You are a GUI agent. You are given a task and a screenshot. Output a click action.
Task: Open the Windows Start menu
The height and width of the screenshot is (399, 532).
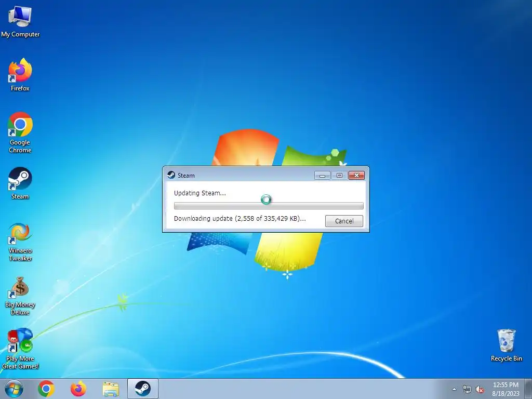coord(14,389)
